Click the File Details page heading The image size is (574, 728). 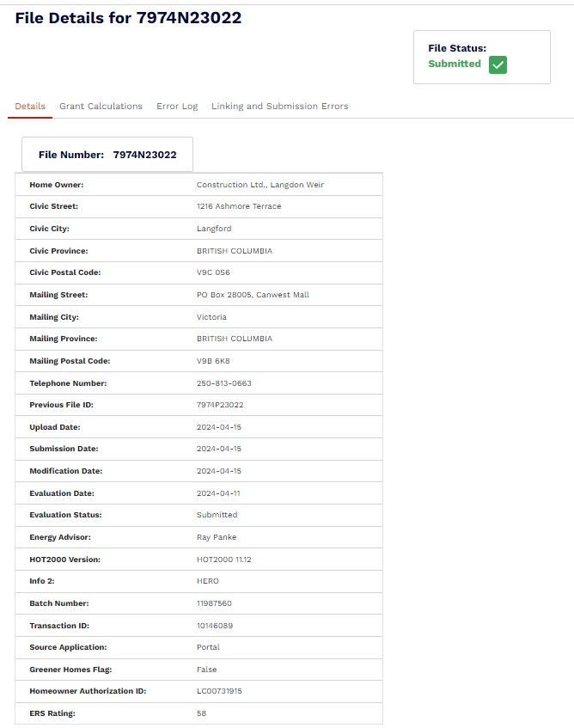point(128,18)
